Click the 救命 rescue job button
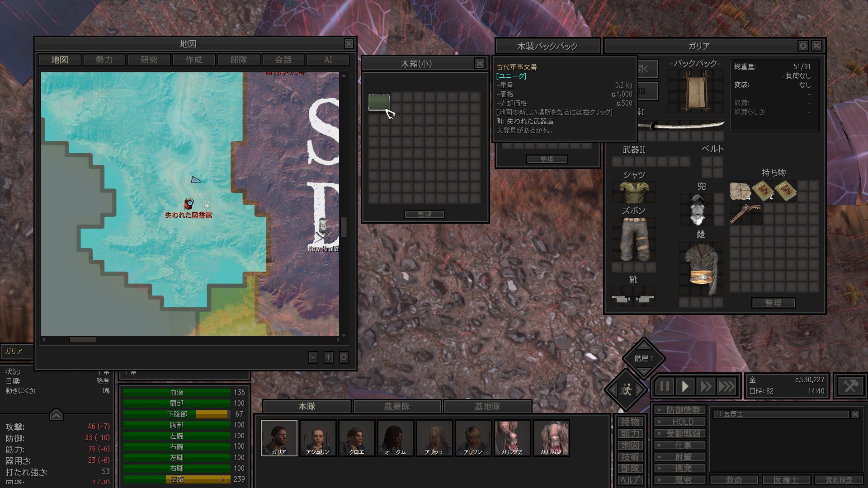The height and width of the screenshot is (488, 868). click(734, 480)
